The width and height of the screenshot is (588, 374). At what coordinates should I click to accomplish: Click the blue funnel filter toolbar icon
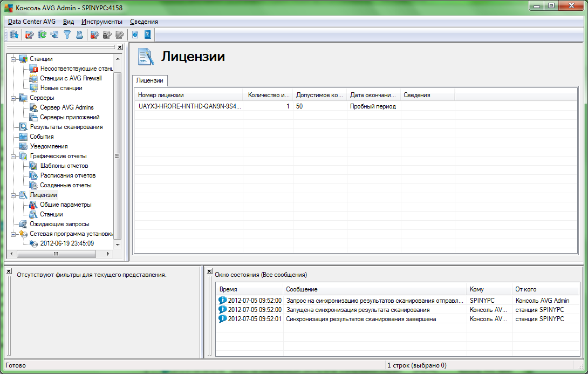coord(67,35)
